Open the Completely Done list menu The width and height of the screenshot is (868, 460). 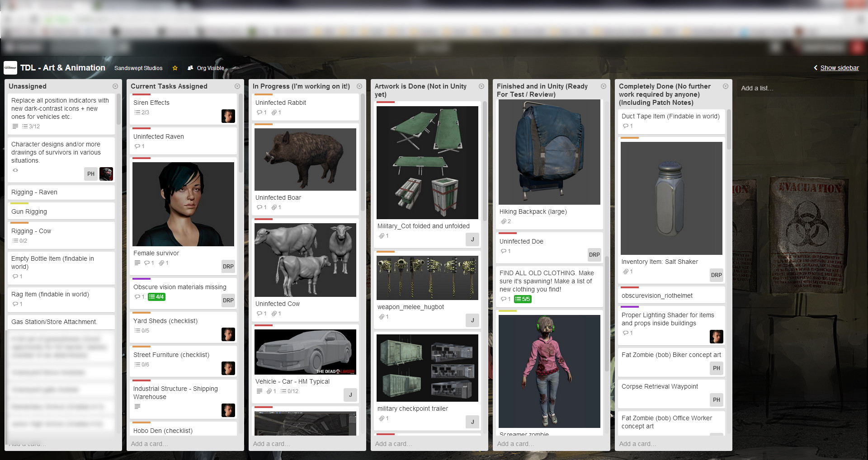(726, 86)
